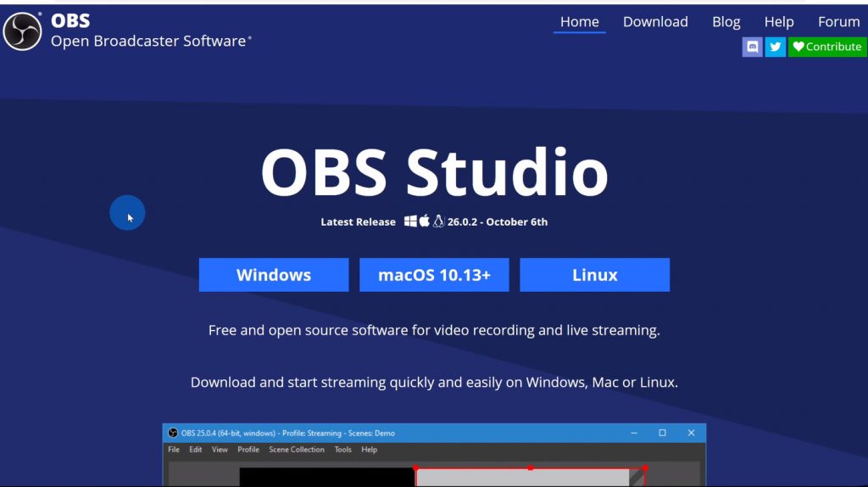Go to the Home nav tab
Viewport: 868px width, 487px height.
coord(580,21)
